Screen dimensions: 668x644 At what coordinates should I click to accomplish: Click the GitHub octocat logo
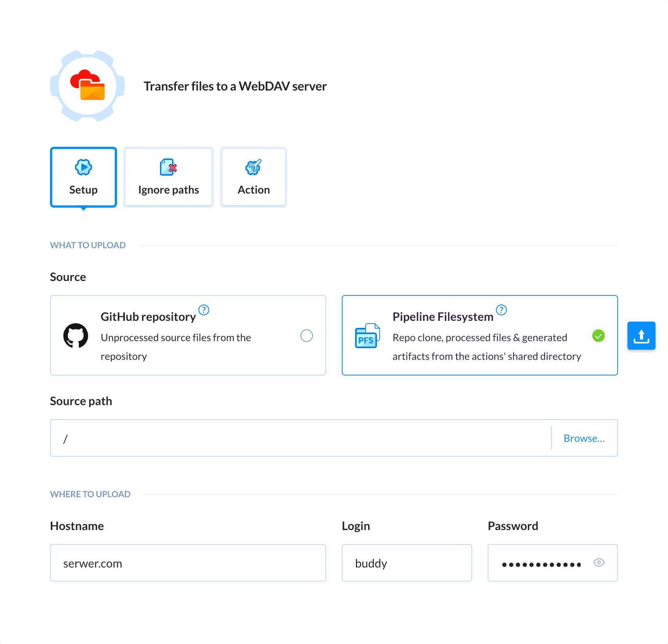pyautogui.click(x=76, y=336)
